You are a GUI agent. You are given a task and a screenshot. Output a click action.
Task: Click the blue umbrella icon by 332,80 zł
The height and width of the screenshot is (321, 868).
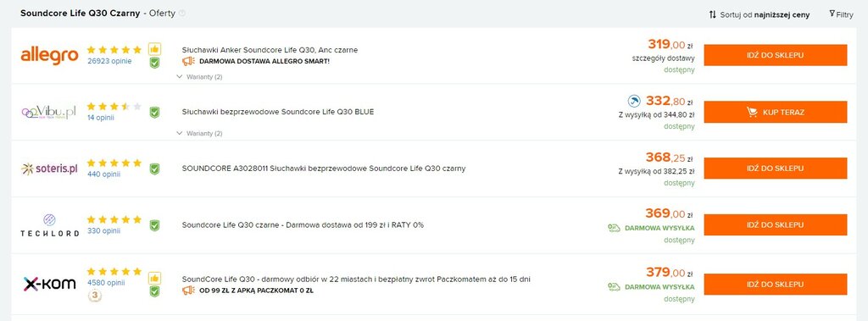[634, 102]
